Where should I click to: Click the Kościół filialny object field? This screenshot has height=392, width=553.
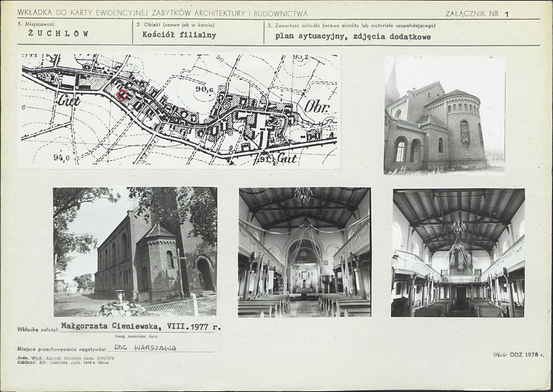179,35
